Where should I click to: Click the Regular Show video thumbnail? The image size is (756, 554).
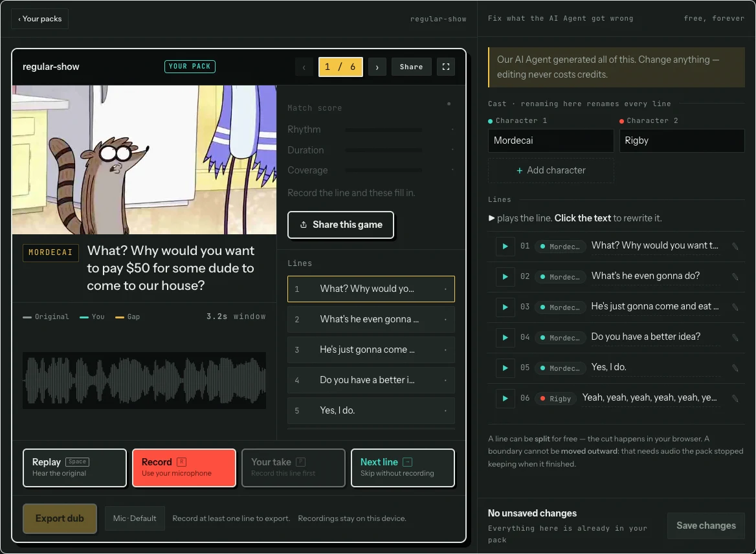[x=144, y=160]
